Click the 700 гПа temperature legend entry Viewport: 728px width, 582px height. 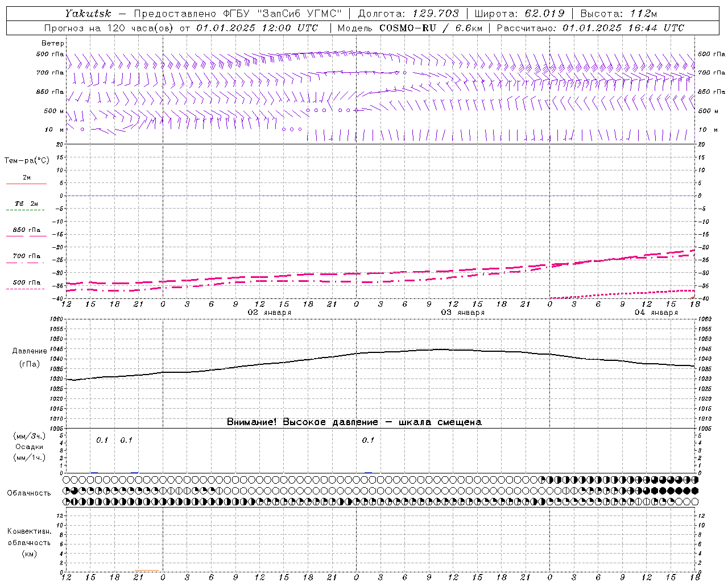[x=26, y=256]
